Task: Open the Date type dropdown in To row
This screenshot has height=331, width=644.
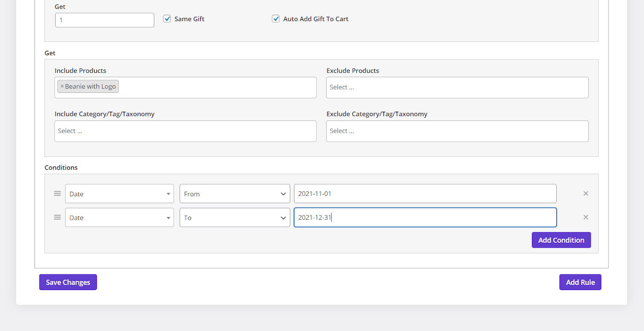Action: 119,217
